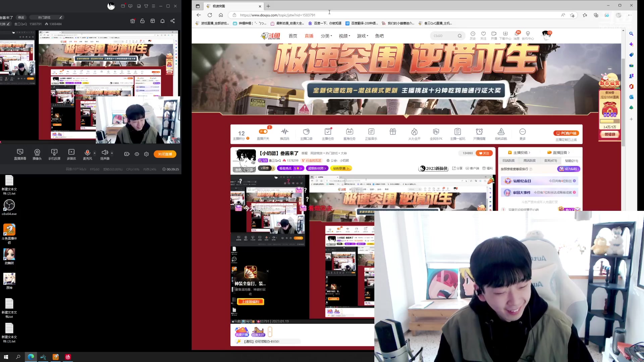Open 多媒体 multimedia source in streaming tool

(71, 154)
